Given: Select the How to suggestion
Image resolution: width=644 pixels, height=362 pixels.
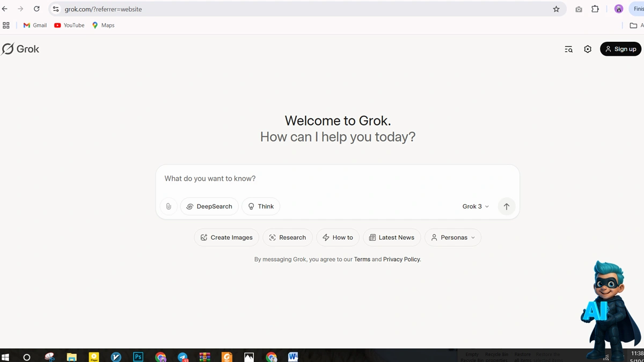Looking at the screenshot, I should (x=338, y=238).
